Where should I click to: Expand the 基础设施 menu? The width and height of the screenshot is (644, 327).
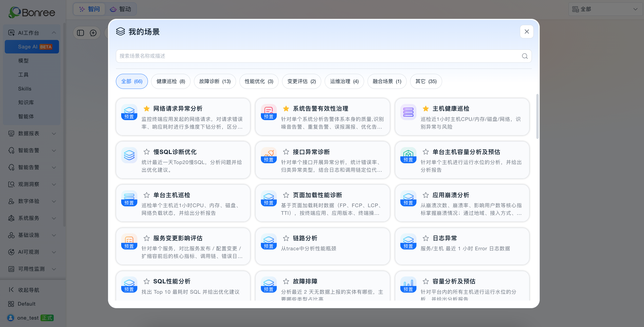click(54, 235)
